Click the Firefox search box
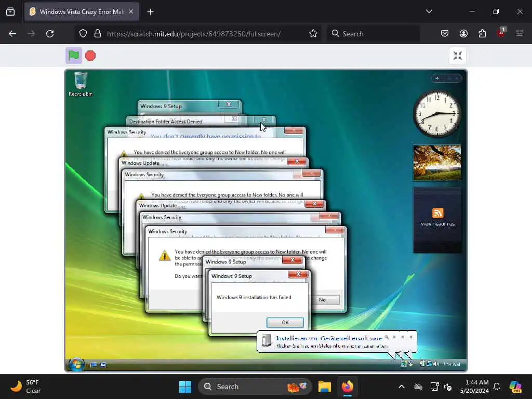The image size is (532, 399). click(373, 34)
